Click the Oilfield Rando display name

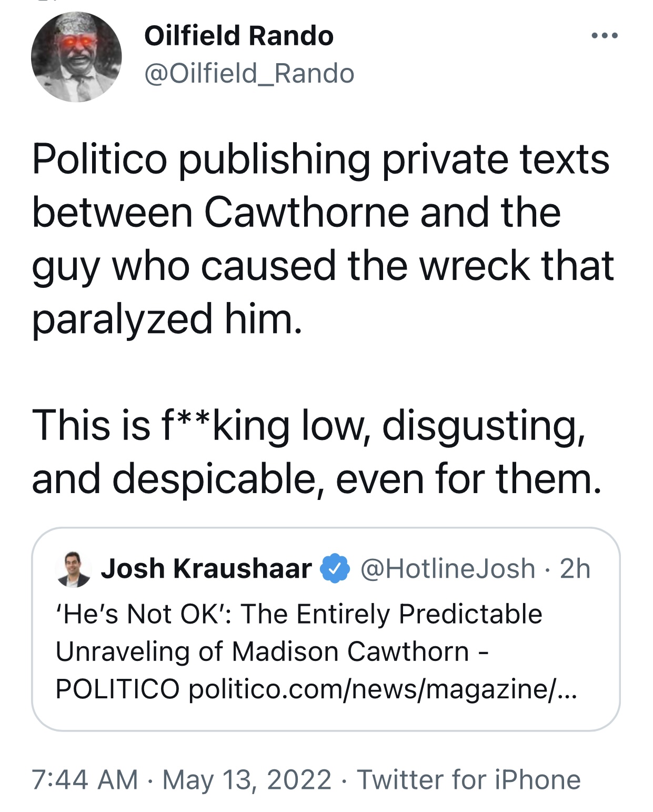(x=239, y=36)
